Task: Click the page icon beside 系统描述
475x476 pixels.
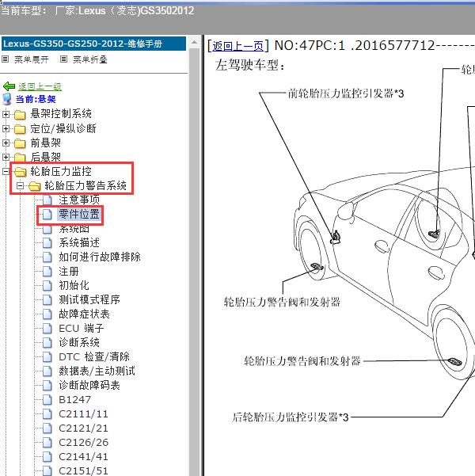Action: pos(47,243)
